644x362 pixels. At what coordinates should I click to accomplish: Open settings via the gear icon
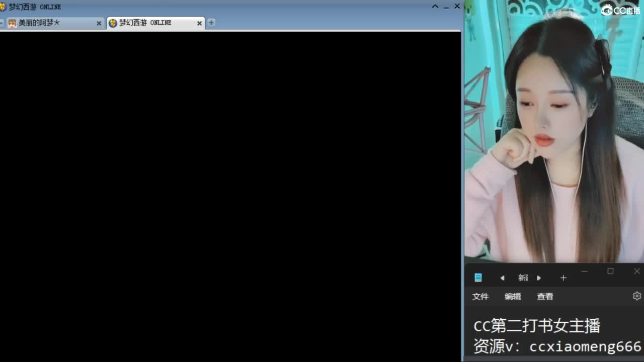coord(637,296)
